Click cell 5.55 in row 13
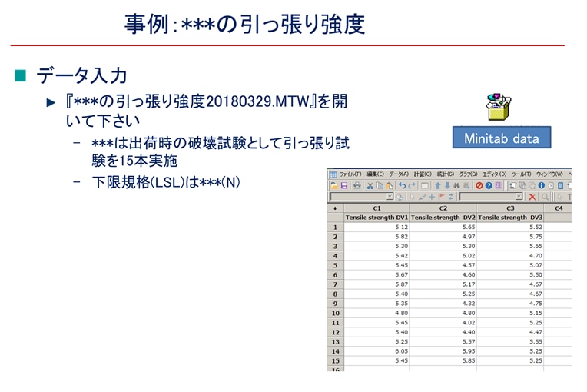This screenshot has width=587, height=392. click(x=510, y=342)
